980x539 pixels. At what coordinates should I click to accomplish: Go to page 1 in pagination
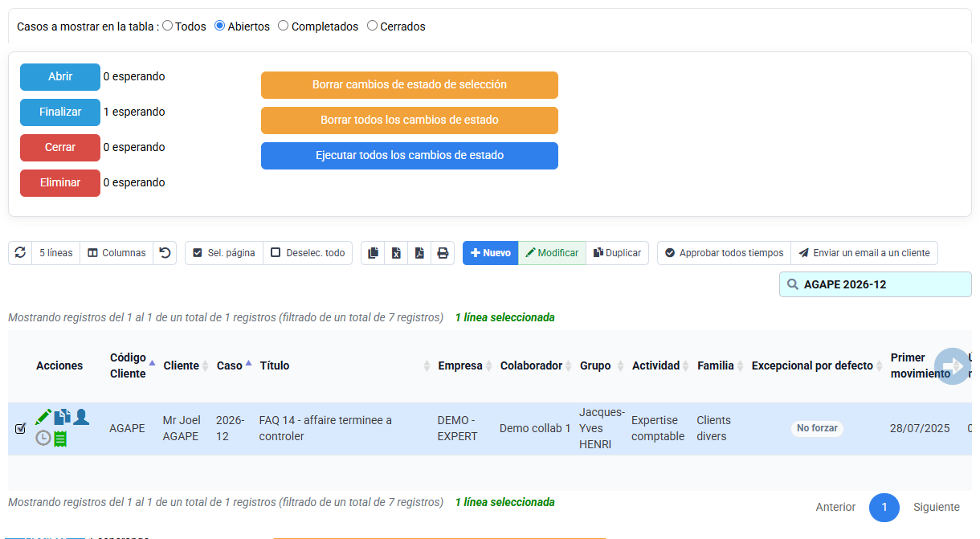[884, 507]
